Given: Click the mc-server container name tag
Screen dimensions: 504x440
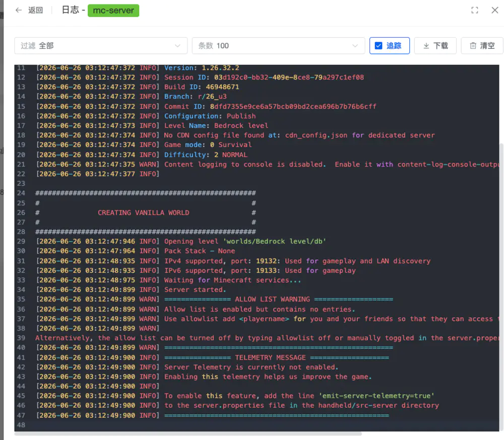Looking at the screenshot, I should 113,10.
